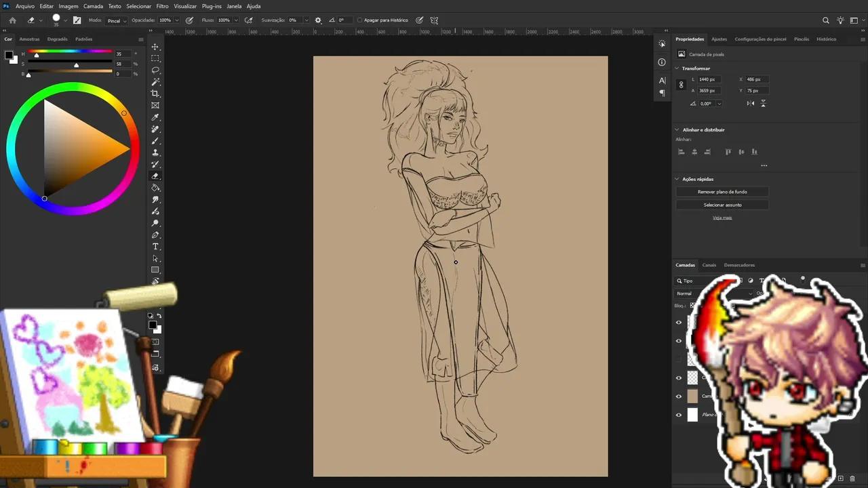
Task: Switch to the Canais tab
Action: coord(709,265)
